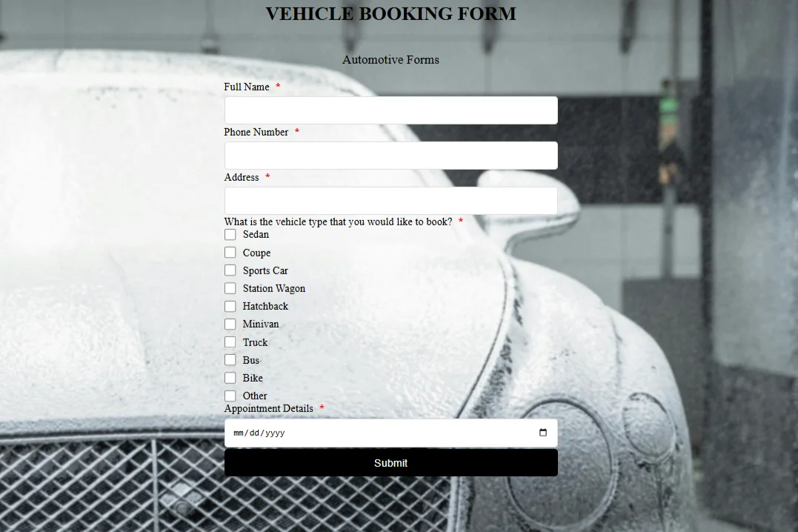Click the Phone Number text box

[x=390, y=155]
